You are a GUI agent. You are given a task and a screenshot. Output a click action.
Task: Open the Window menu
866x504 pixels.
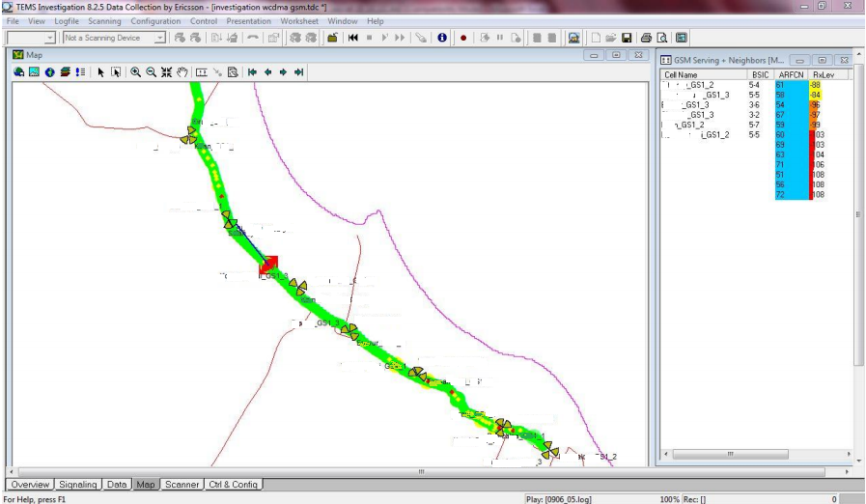[343, 21]
